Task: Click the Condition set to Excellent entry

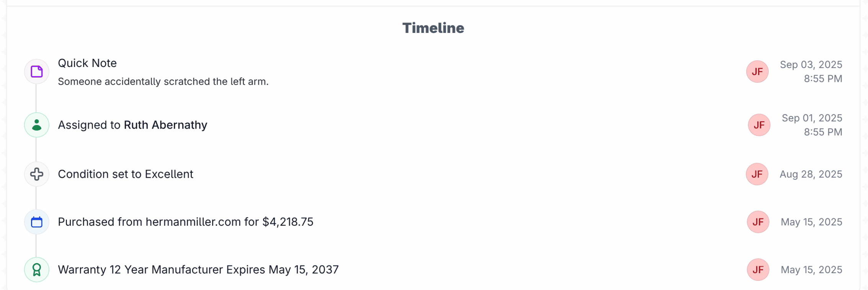Action: (126, 174)
